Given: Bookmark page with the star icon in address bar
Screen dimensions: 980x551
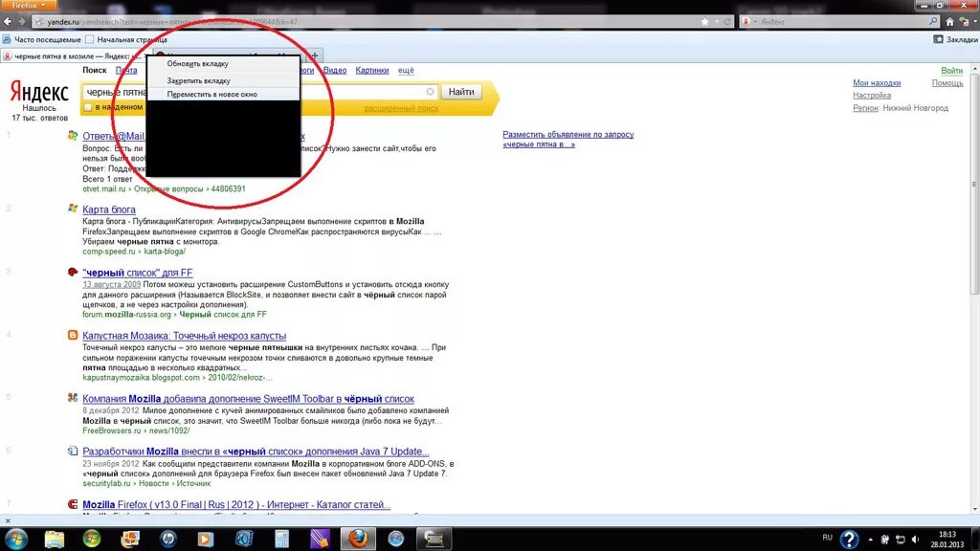Looking at the screenshot, I should point(705,22).
